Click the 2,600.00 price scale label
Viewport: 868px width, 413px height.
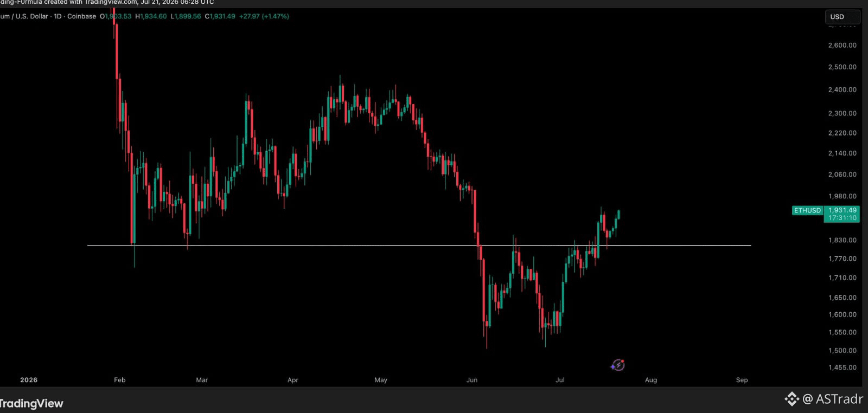point(843,46)
